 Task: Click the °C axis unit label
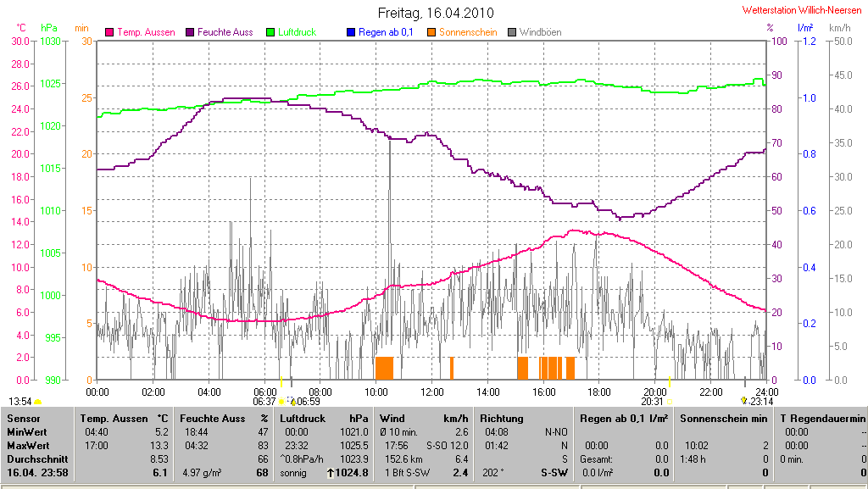(20, 28)
